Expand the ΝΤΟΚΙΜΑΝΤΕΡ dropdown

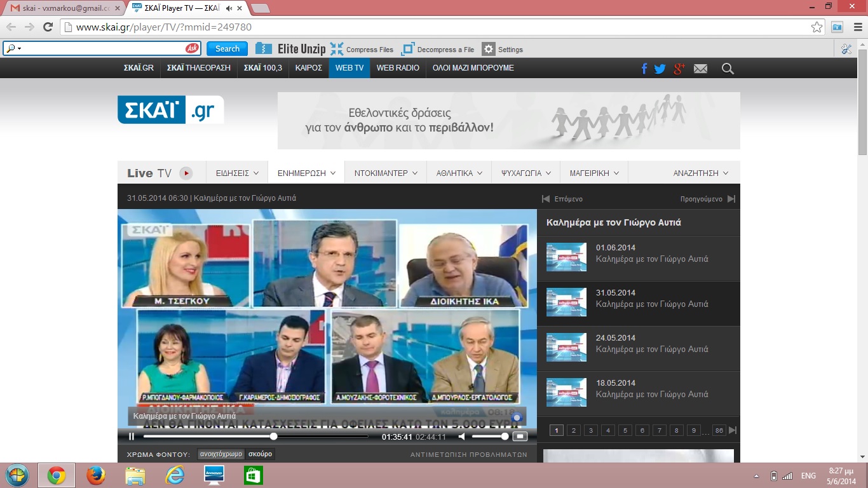click(386, 173)
